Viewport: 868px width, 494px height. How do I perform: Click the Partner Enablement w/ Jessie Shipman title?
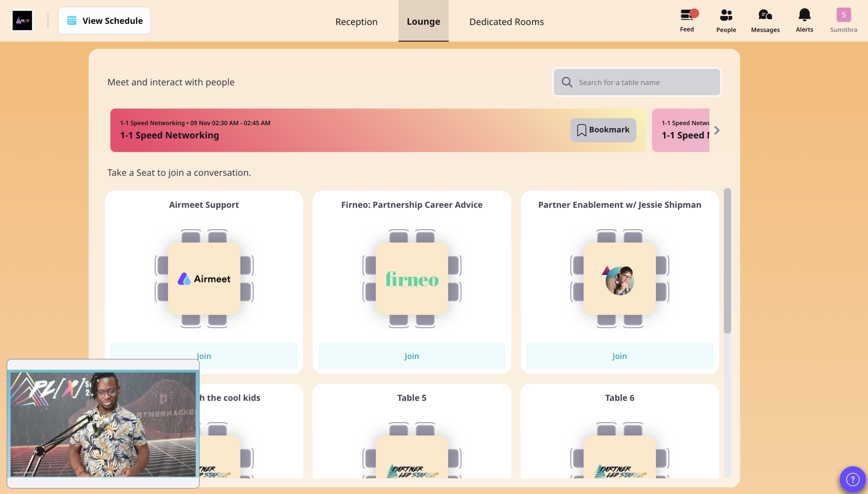click(619, 204)
